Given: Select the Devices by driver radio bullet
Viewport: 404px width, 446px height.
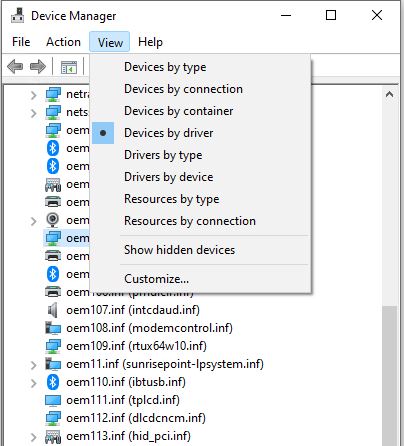Looking at the screenshot, I should (x=103, y=133).
